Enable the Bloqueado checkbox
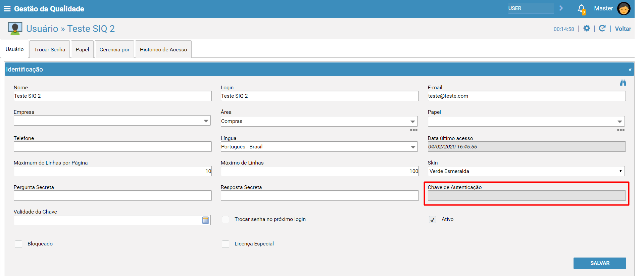 click(18, 244)
